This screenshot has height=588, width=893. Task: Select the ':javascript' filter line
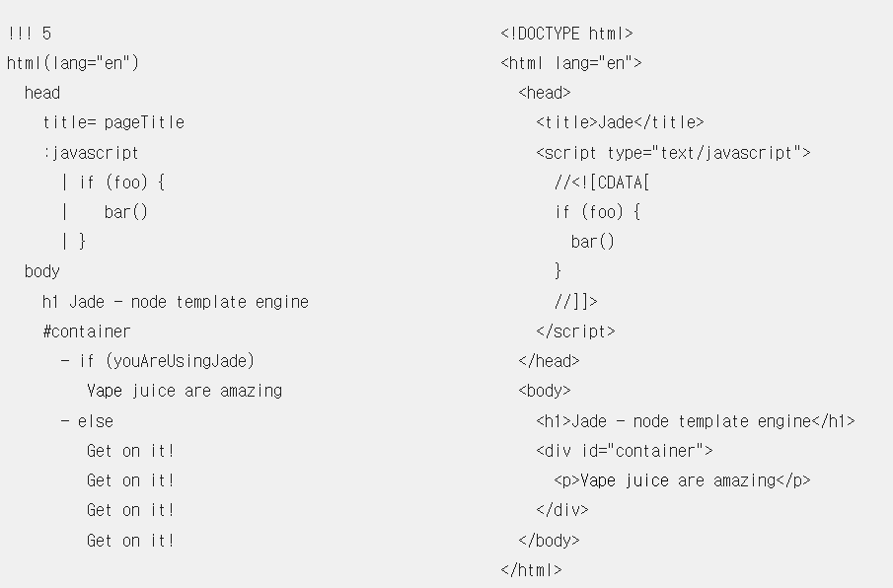pos(91,153)
